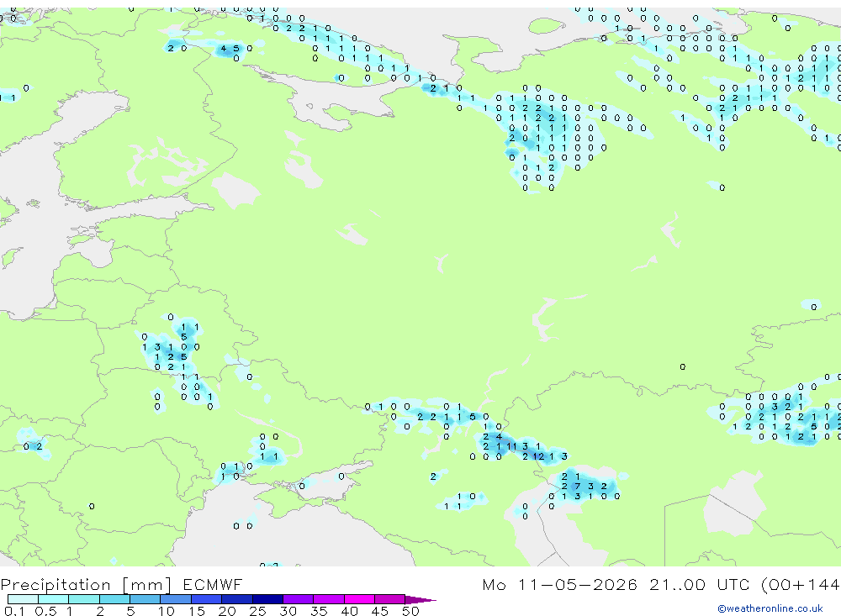Click the legend scale label '40'
841x616 pixels.
click(349, 611)
